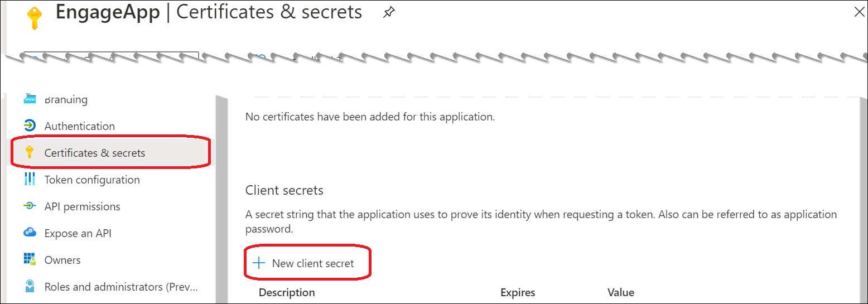
Task: Select the API permissions text in the sidebar
Action: tap(82, 206)
